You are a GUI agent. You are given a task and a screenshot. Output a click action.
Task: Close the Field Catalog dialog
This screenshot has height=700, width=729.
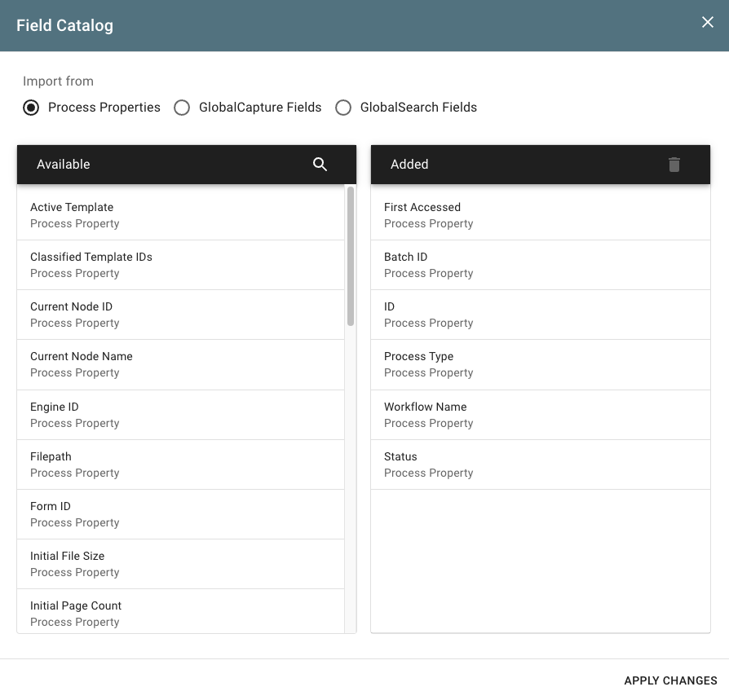click(707, 23)
